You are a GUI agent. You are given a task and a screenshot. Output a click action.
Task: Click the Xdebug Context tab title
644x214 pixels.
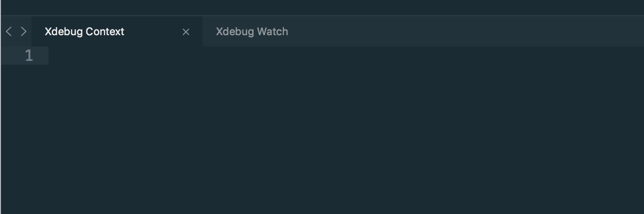[85, 32]
